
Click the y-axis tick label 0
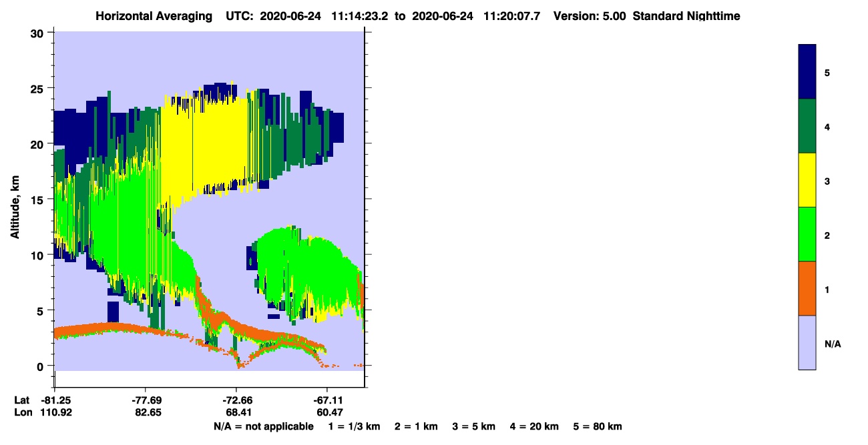point(41,366)
